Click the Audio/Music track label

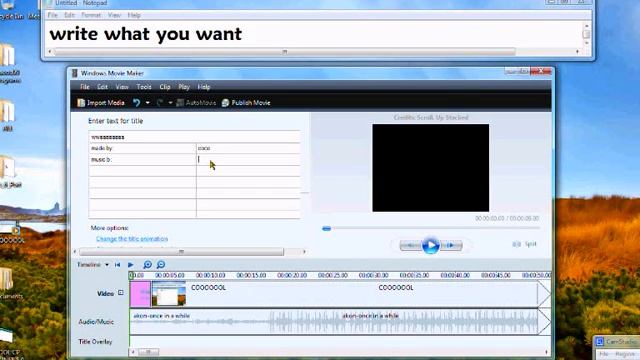(x=96, y=322)
